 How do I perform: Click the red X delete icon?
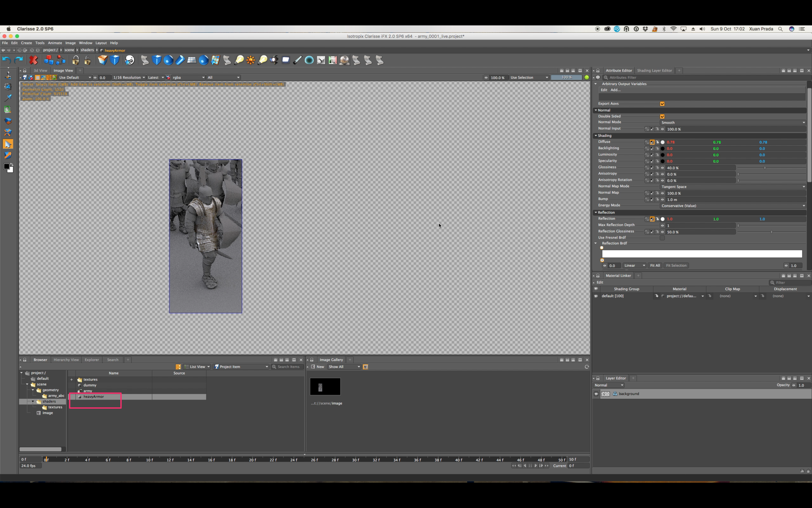pyautogui.click(x=33, y=60)
